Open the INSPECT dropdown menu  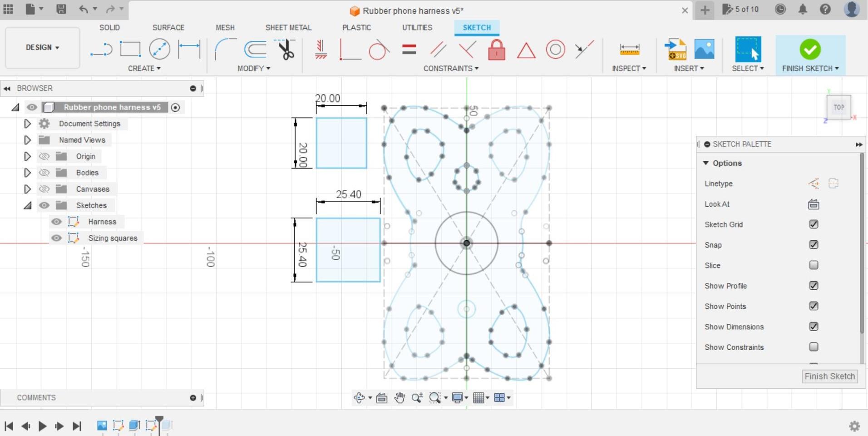629,69
